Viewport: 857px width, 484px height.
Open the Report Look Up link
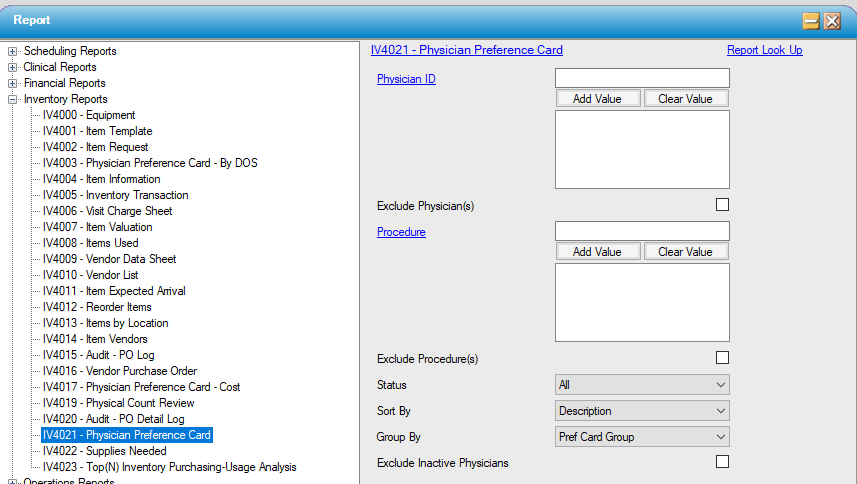(x=764, y=50)
